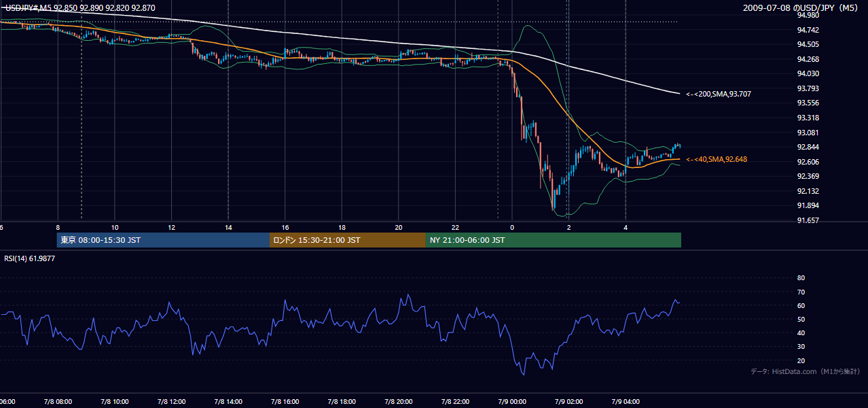Viewport: 868px width, 408px height.
Task: Click price axis label 92.606
Action: tap(808, 162)
